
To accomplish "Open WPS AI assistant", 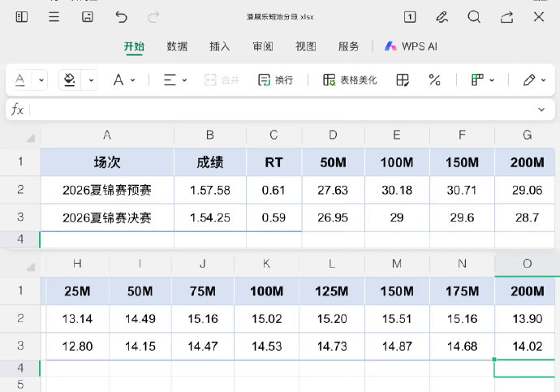I will 411,46.
